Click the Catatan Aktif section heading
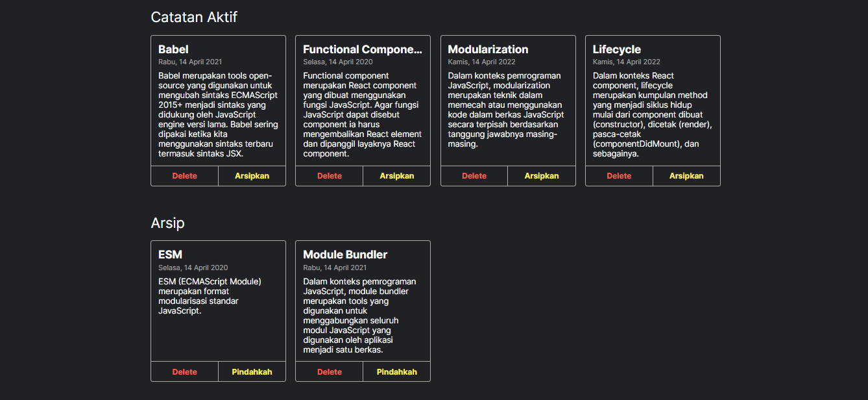 pos(194,18)
